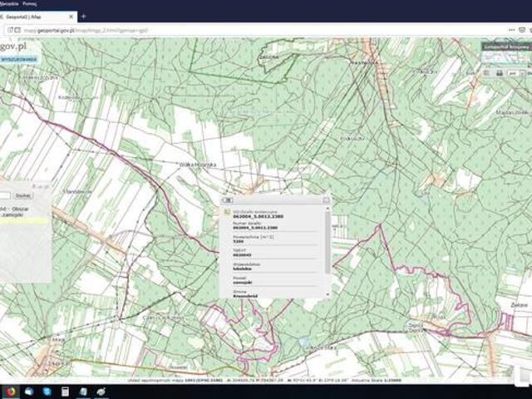The height and width of the screenshot is (399, 532).
Task: Click the search text field in left panel
Action: 5,195
